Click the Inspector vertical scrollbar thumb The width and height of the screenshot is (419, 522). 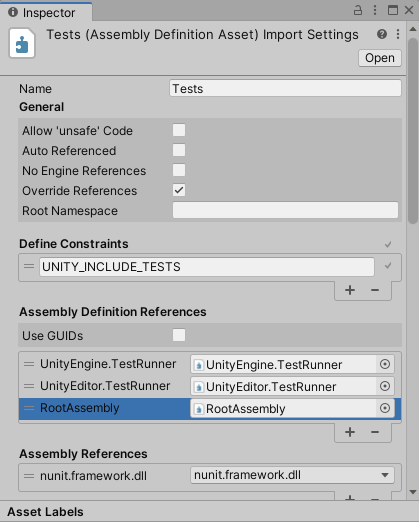coord(413,131)
